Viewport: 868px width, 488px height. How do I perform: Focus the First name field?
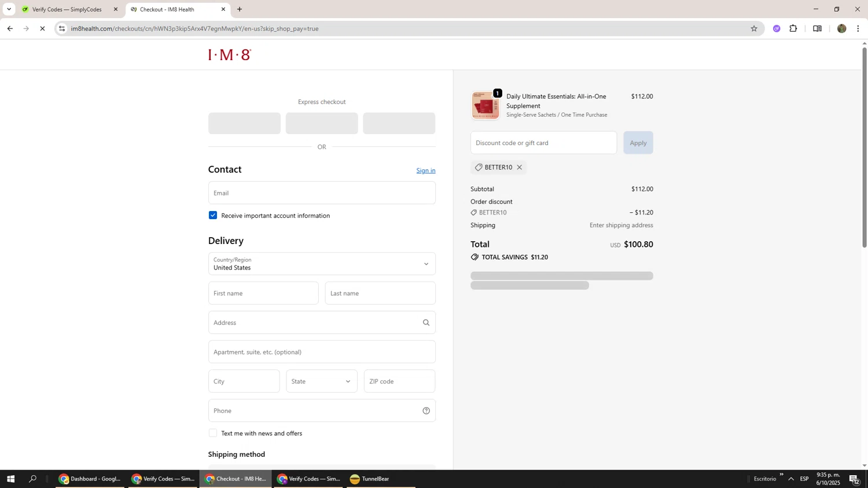pyautogui.click(x=263, y=293)
